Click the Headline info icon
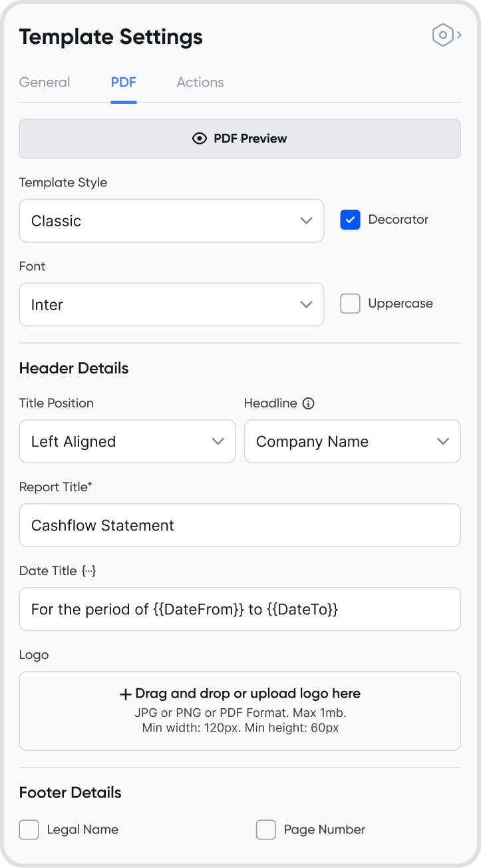 (308, 403)
